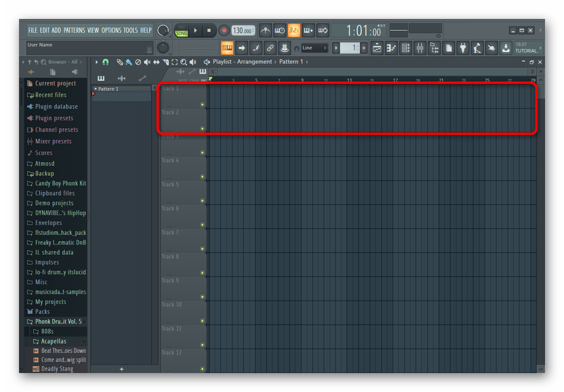Screen dimensions: 564x392
Task: Switch PAT/SONG playback mode
Action: [x=182, y=30]
